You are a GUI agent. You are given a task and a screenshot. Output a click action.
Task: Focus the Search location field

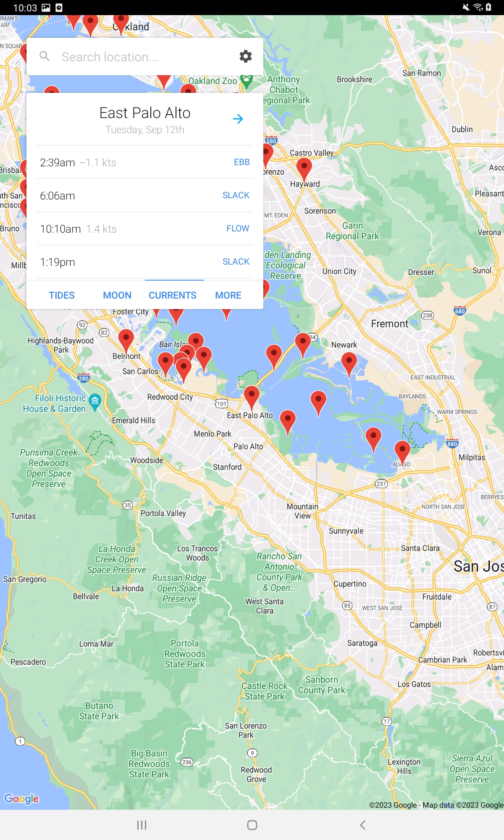(x=145, y=57)
